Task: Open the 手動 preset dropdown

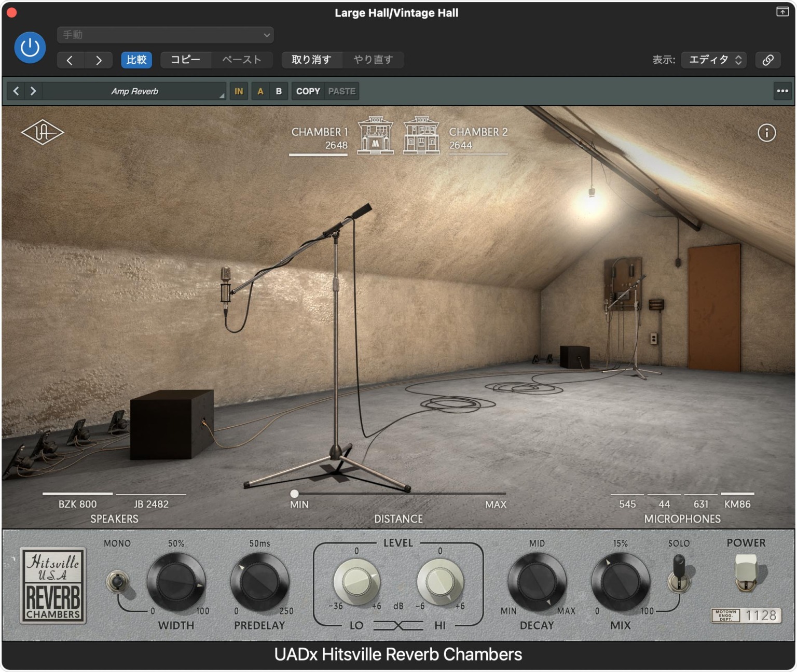Action: [x=165, y=35]
